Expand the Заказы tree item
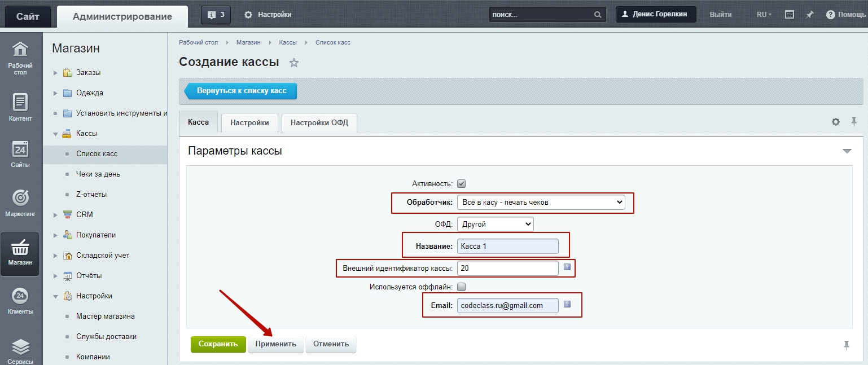The width and height of the screenshot is (868, 365). (55, 73)
